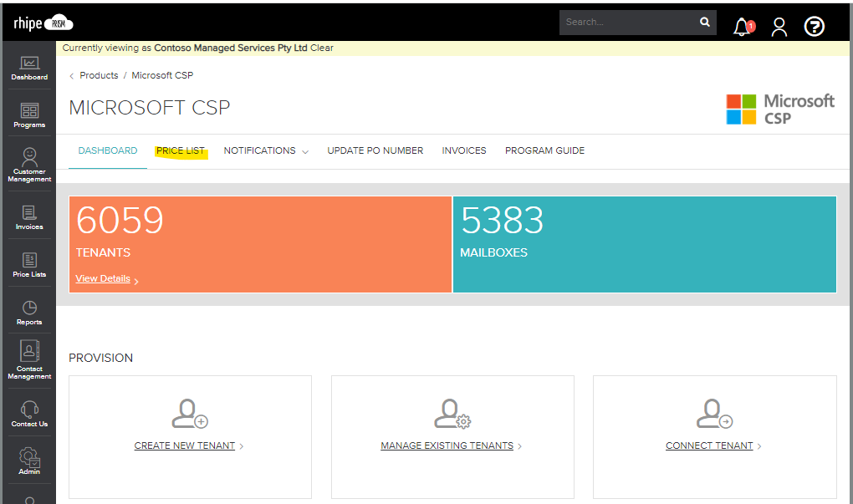Open the user profile icon

pyautogui.click(x=779, y=26)
